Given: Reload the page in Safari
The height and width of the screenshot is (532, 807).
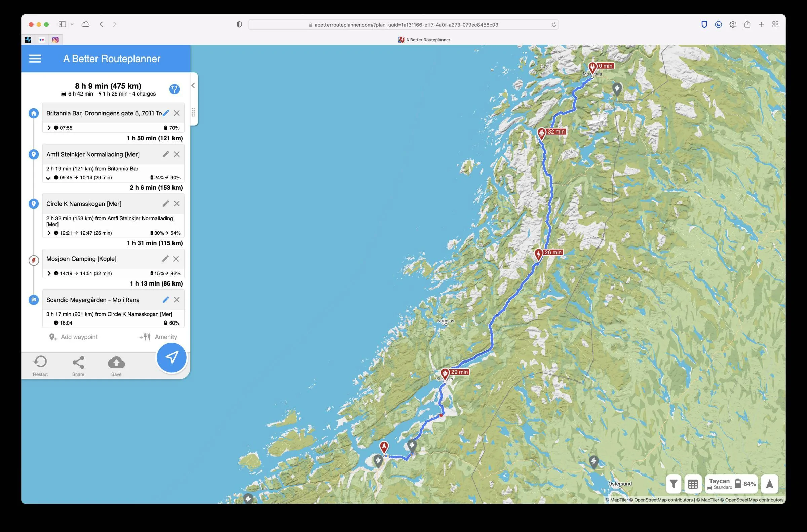Looking at the screenshot, I should pos(553,25).
